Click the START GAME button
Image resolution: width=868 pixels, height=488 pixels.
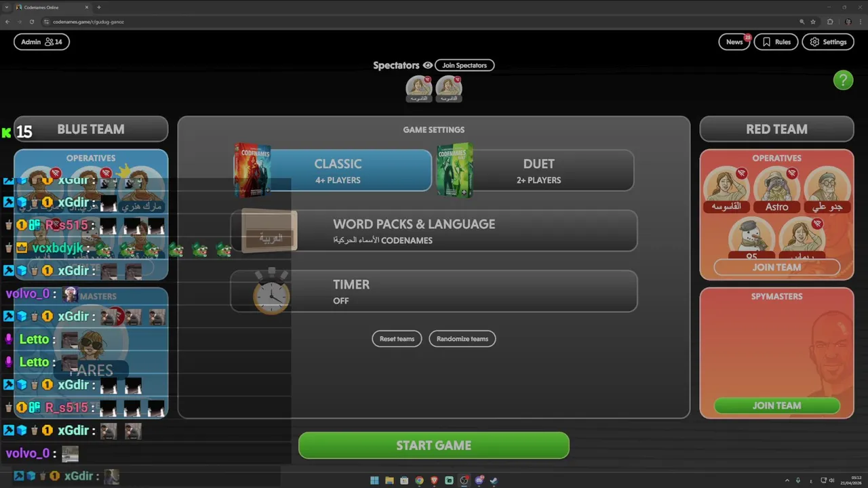[434, 445]
